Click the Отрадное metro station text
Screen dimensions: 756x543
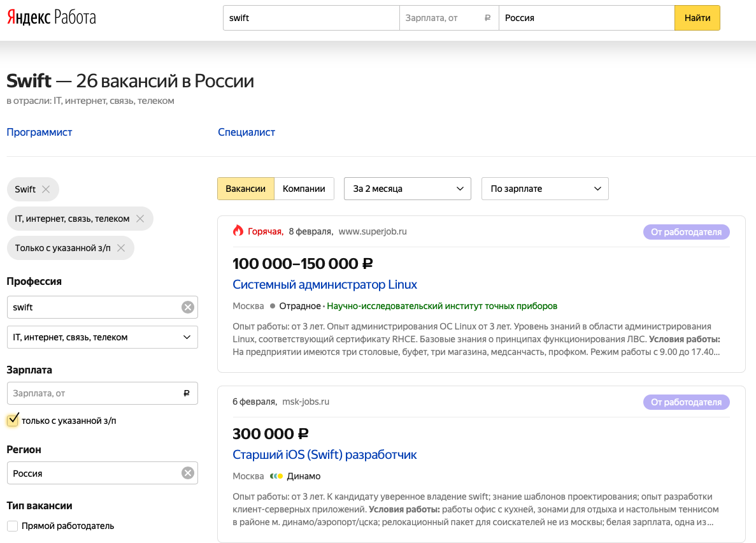pyautogui.click(x=300, y=306)
